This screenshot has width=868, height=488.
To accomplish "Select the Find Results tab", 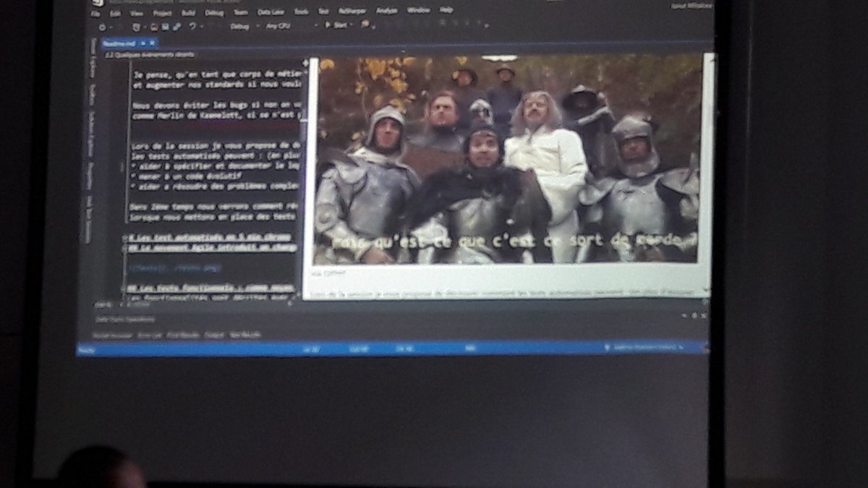I will click(x=183, y=335).
